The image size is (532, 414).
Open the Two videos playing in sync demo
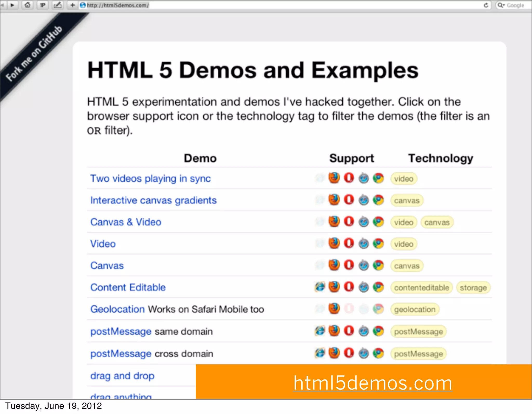tap(150, 179)
